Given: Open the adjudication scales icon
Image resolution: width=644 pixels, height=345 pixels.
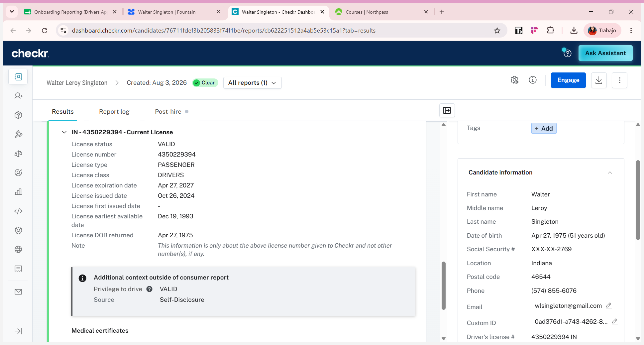Looking at the screenshot, I should [18, 154].
